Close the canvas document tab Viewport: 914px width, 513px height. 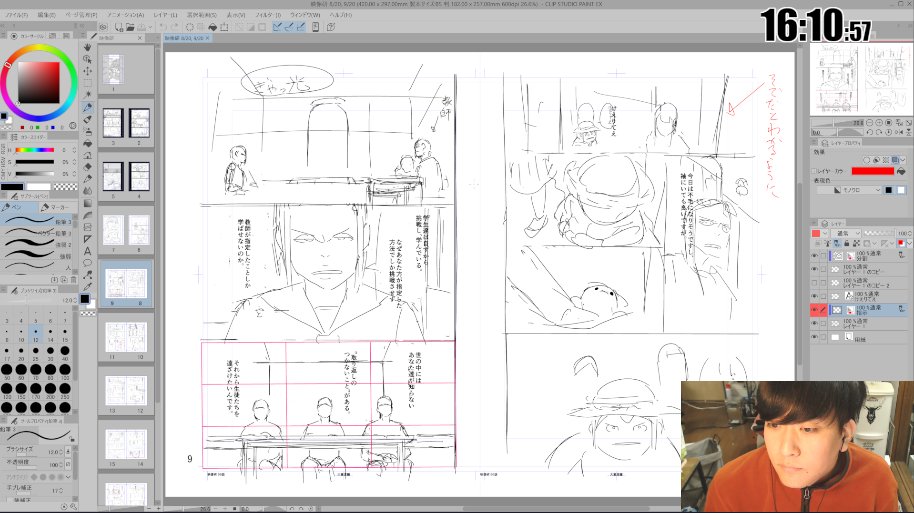[x=209, y=38]
